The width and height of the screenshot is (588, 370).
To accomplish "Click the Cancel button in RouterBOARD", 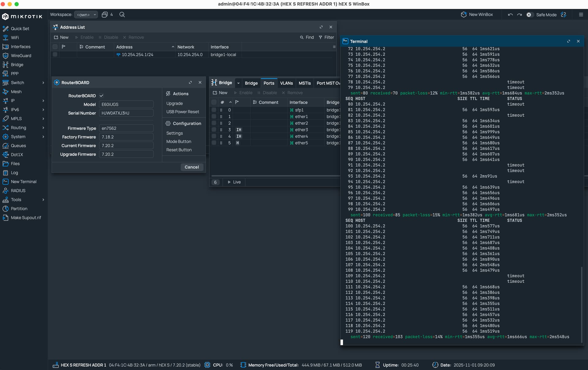I will 192,167.
